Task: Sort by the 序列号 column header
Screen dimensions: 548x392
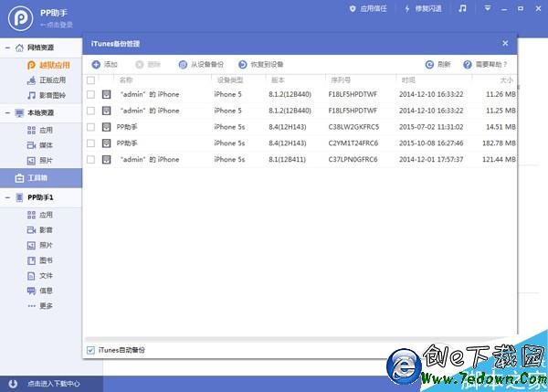Action: pyautogui.click(x=341, y=80)
